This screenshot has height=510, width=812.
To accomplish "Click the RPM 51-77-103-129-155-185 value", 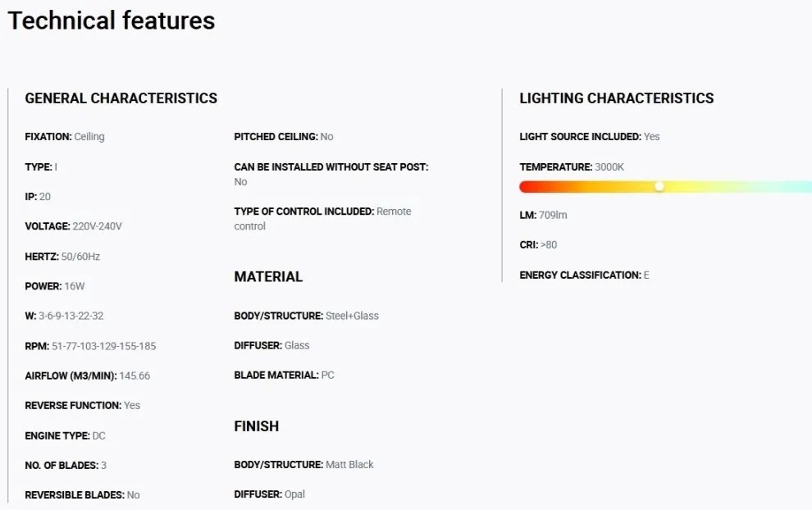I will pyautogui.click(x=103, y=346).
